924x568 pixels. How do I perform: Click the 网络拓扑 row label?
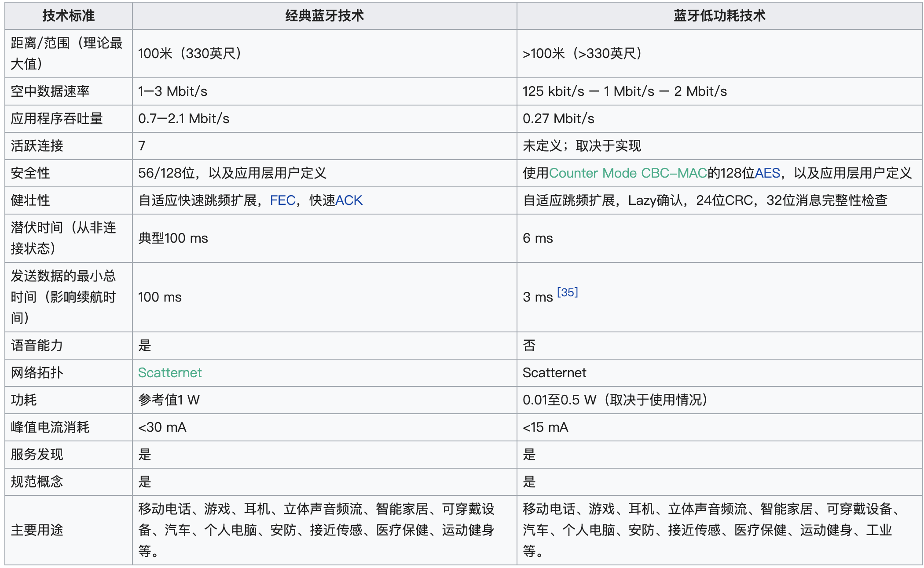click(x=37, y=373)
